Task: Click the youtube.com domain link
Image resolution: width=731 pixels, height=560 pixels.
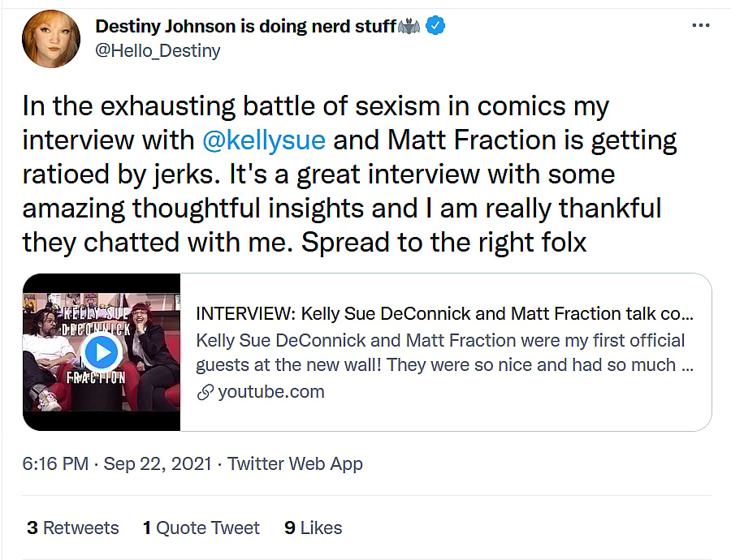Action: [x=271, y=392]
